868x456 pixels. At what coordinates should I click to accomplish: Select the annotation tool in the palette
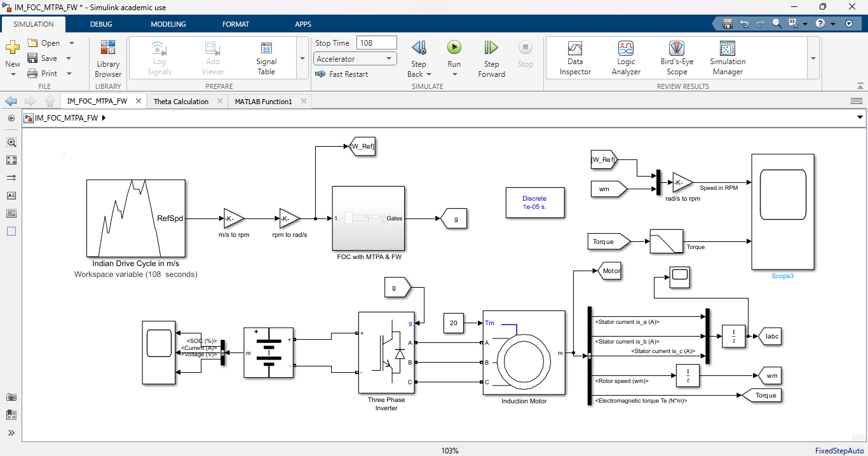pos(11,195)
